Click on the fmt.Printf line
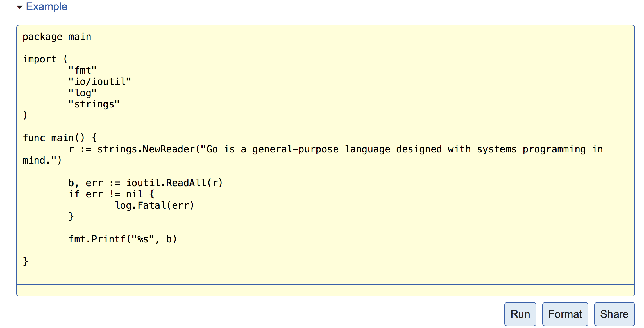 pos(123,239)
